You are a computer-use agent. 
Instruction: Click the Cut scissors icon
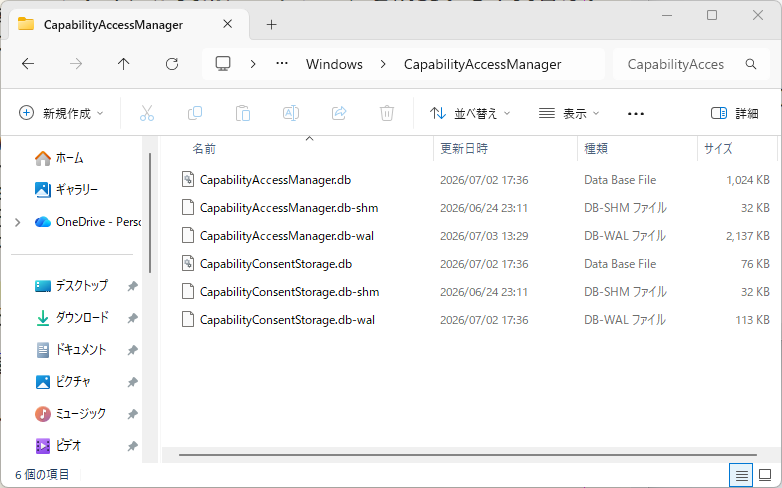(147, 113)
